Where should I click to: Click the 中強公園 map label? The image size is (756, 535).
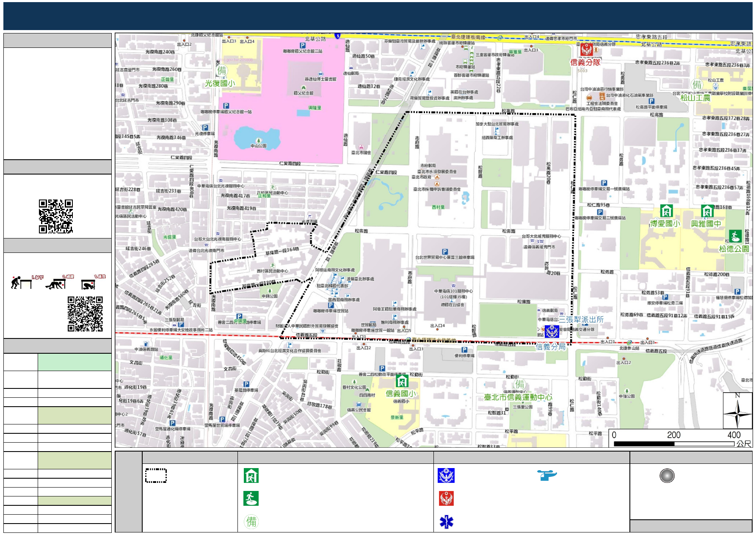[x=627, y=396]
